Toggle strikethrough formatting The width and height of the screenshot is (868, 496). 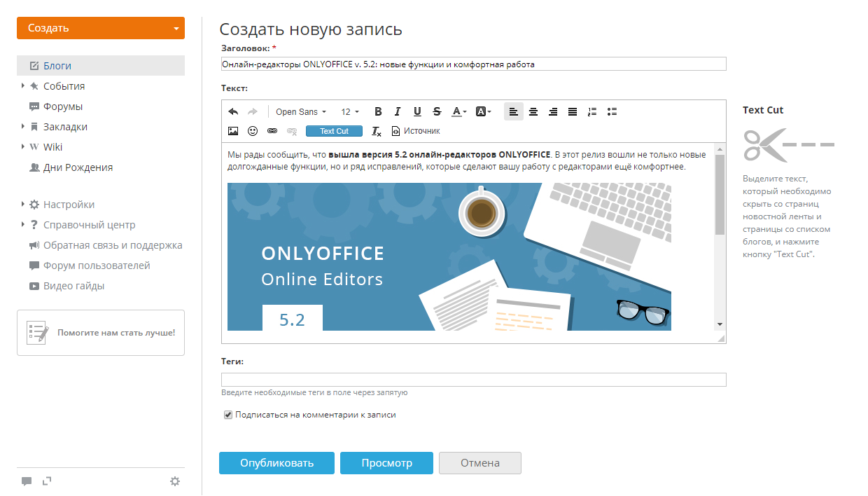pos(437,111)
